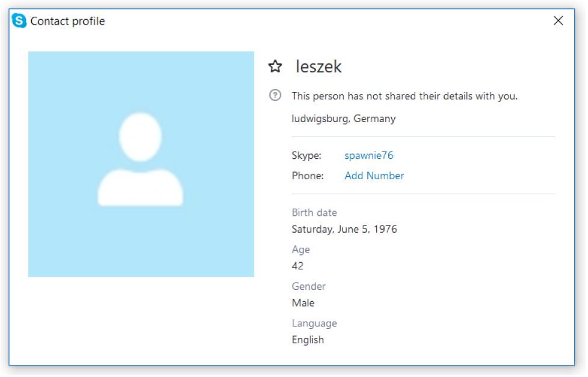Click the 'has not shared their details' message
This screenshot has width=588, height=377.
[x=404, y=96]
